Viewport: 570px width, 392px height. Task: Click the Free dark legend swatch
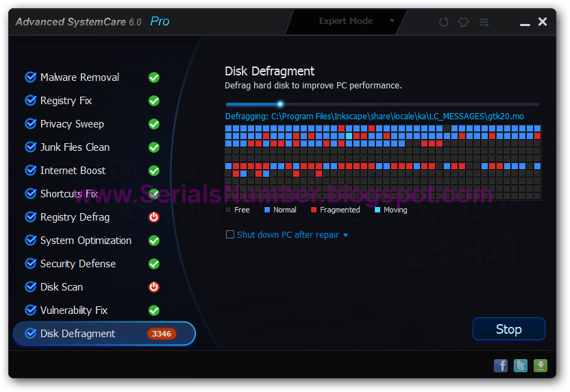point(228,210)
